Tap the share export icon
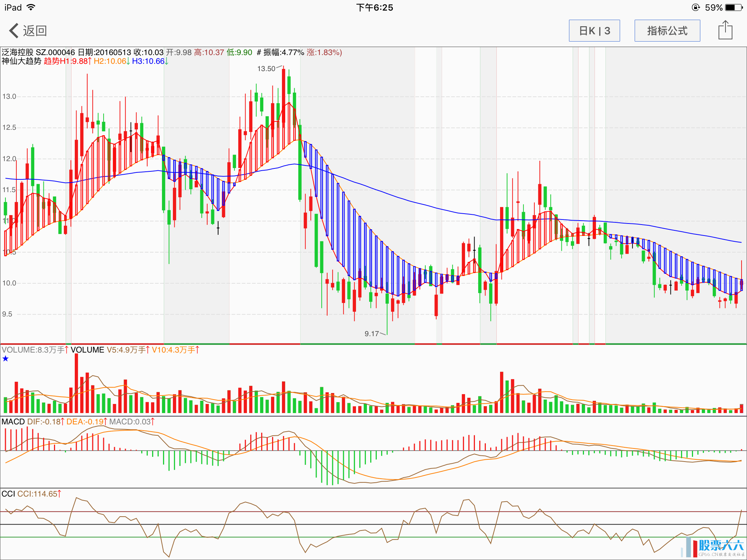The width and height of the screenshot is (747, 560). coord(725,30)
